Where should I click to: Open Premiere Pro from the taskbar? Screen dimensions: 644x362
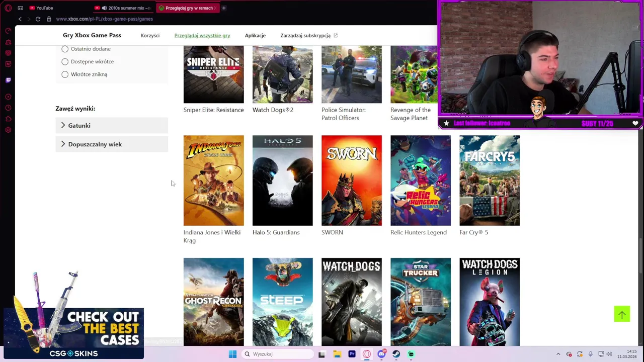(x=352, y=354)
